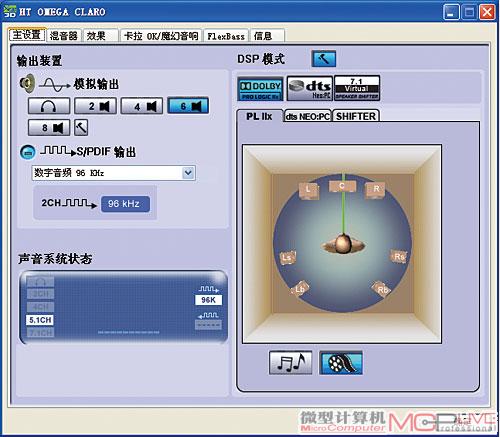Select center speaker C in room view
500x437 pixels.
coord(342,186)
